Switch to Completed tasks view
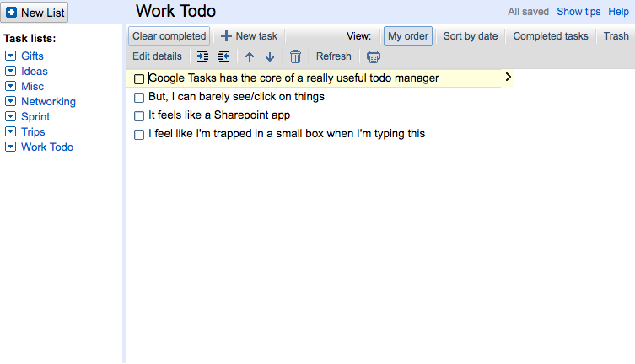Screen dimensions: 635x364 pos(551,36)
